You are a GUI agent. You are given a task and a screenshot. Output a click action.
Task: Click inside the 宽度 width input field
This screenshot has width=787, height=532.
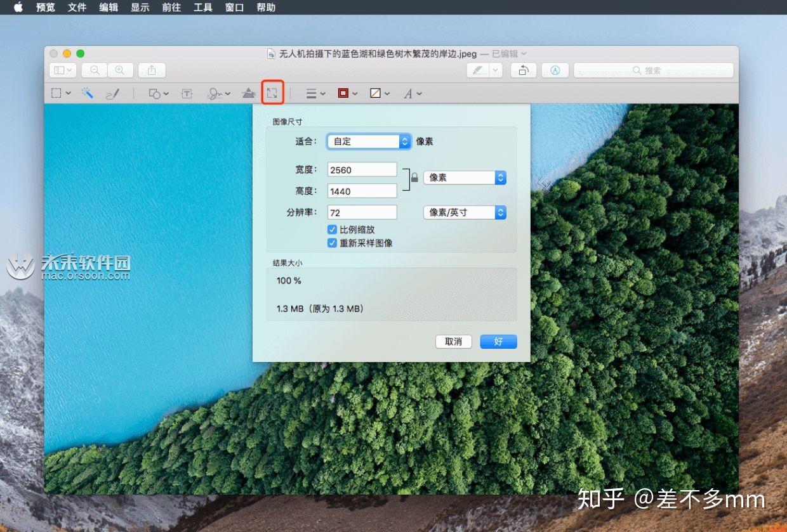[362, 169]
